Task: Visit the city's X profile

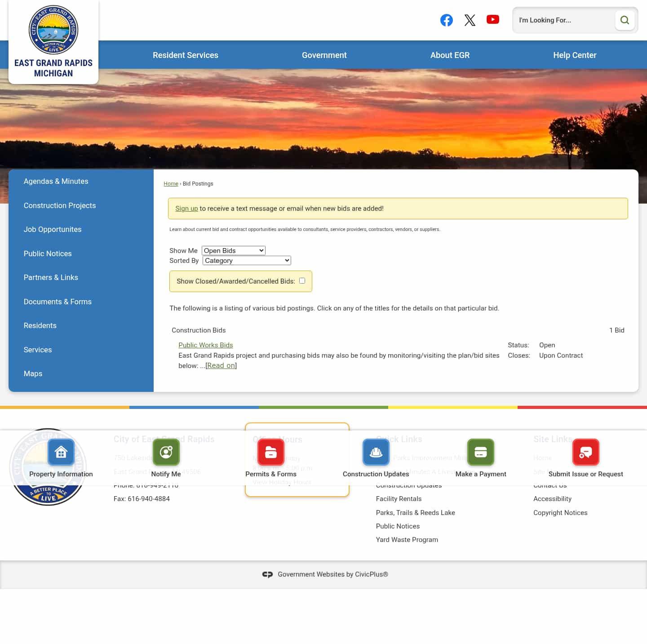Action: click(x=470, y=20)
